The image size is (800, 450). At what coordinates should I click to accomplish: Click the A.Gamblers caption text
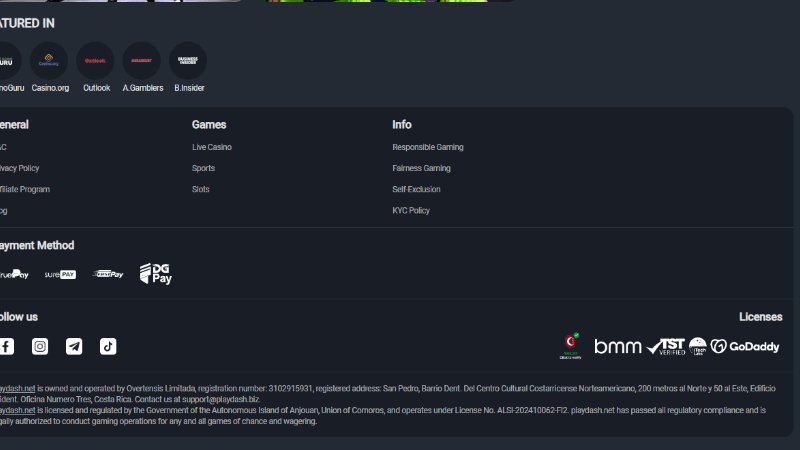coord(143,88)
